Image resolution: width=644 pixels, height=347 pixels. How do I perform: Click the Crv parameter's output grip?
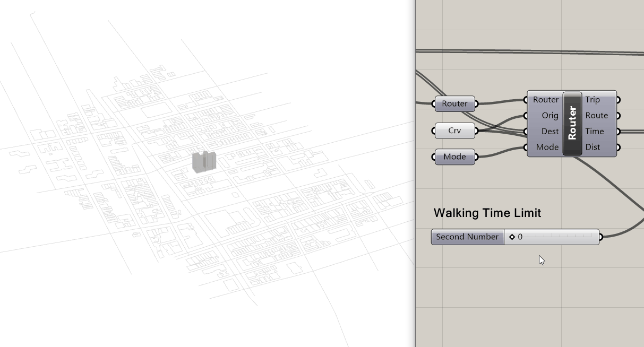tap(476, 131)
